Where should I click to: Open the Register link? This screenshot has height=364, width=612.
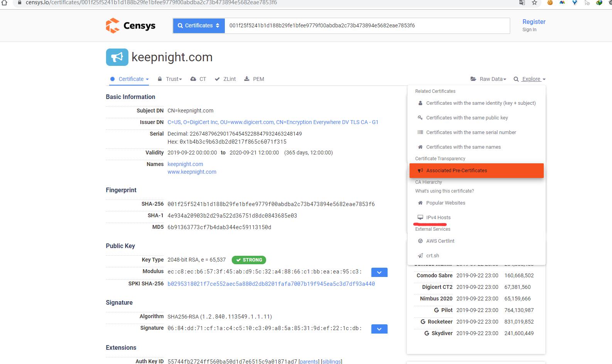tap(534, 22)
